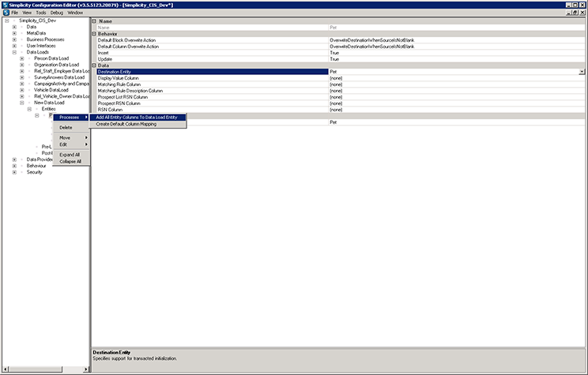Open the View menu

[x=27, y=13]
